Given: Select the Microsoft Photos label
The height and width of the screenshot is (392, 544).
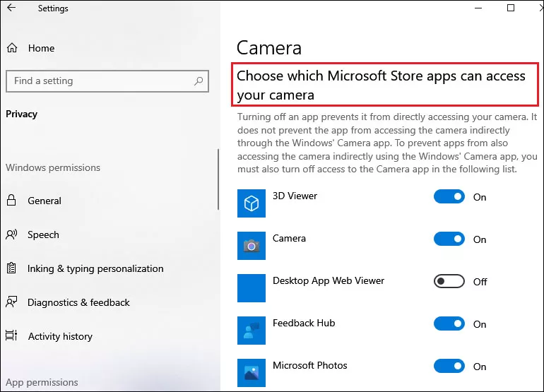Looking at the screenshot, I should pos(310,365).
